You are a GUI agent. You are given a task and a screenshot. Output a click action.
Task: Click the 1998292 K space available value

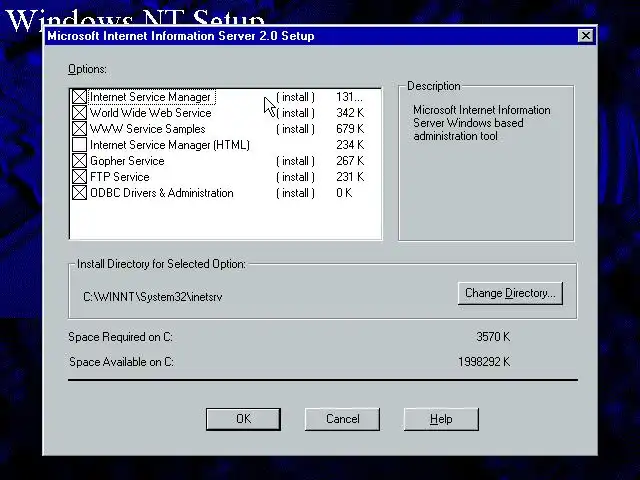pyautogui.click(x=484, y=362)
